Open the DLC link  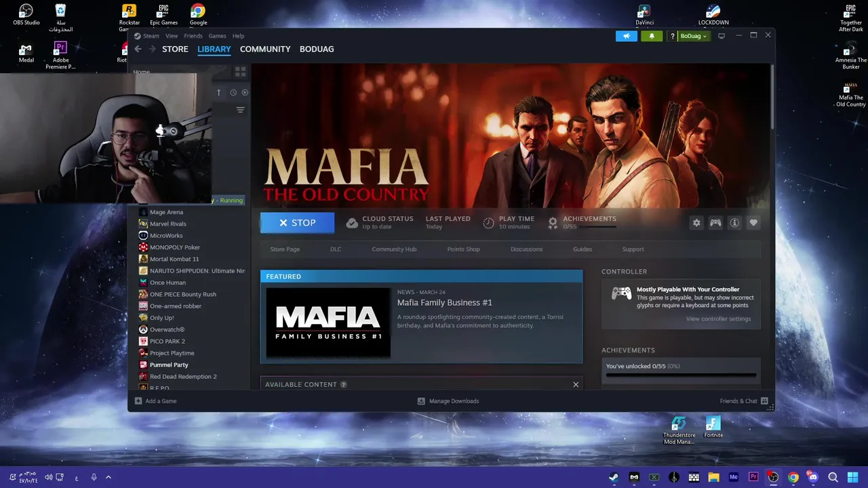click(336, 249)
